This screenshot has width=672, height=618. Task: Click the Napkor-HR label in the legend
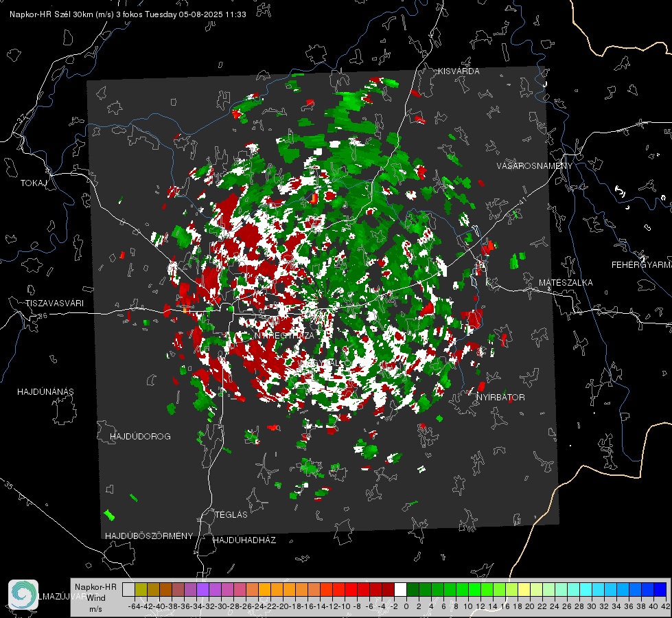95,586
